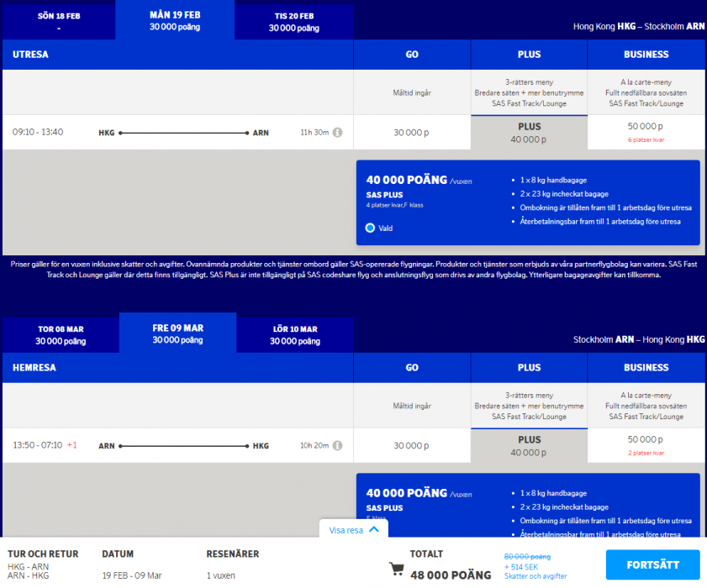Select the Vald radio button for outbound Plus
The width and height of the screenshot is (707, 588).
371,228
